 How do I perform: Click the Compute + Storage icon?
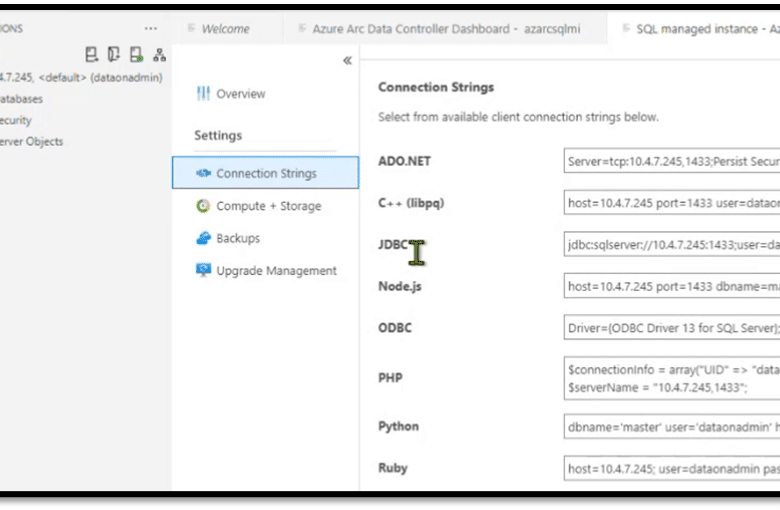pos(203,205)
